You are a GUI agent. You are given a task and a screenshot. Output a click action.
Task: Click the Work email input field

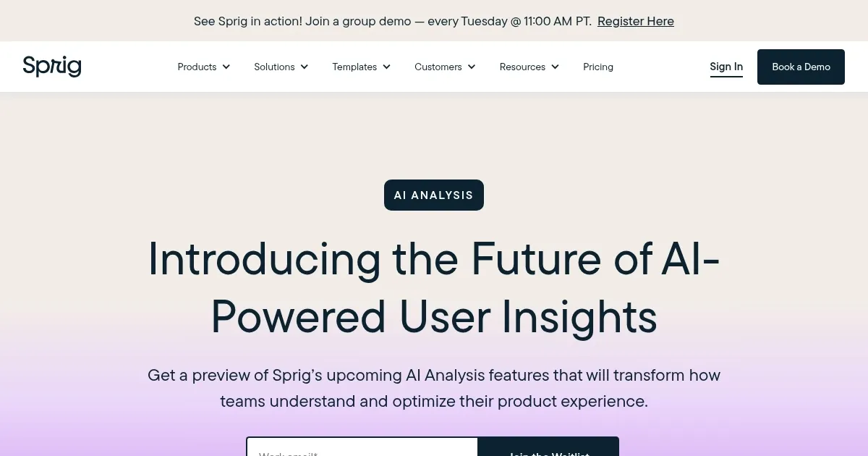point(362,450)
